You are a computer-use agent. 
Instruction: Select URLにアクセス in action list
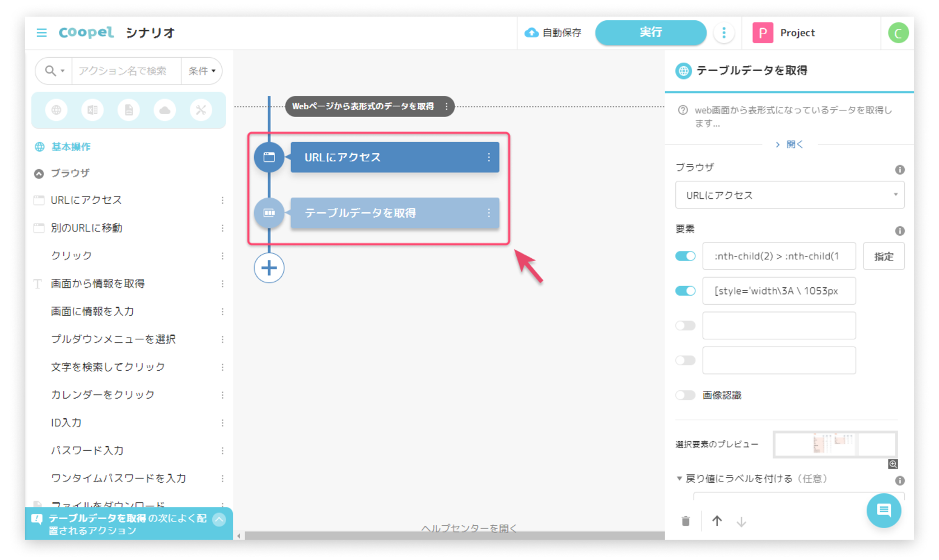86,200
